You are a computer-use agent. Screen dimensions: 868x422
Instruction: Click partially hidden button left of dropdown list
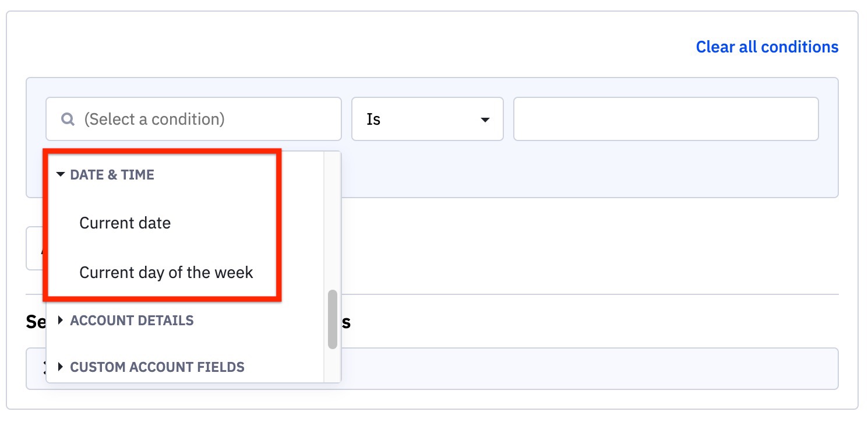[x=36, y=249]
